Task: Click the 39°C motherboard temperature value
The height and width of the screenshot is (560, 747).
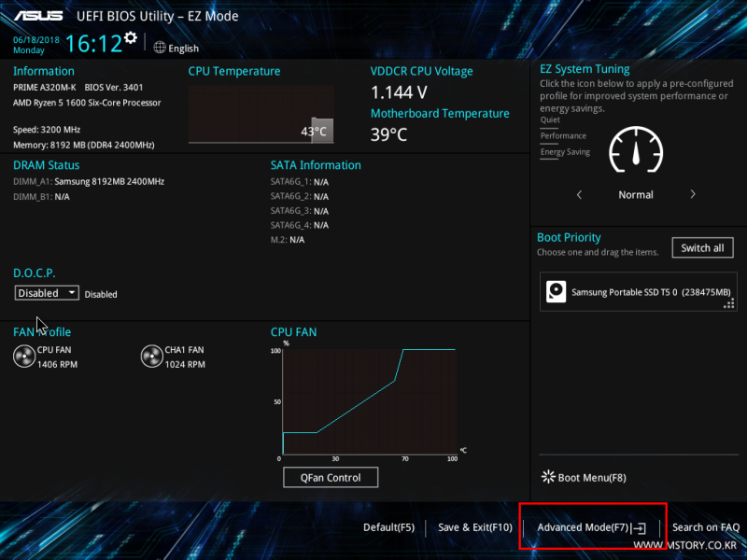Action: (x=389, y=134)
